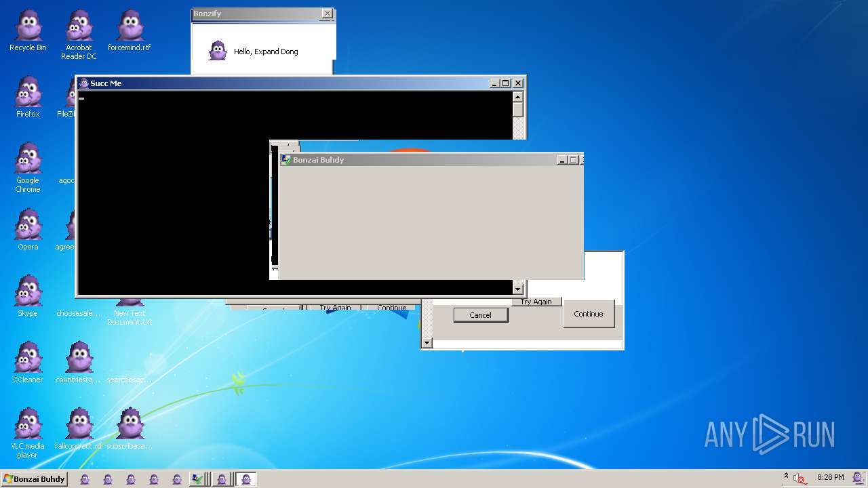The height and width of the screenshot is (488, 868).
Task: Select the Google Chrome desktop shortcut
Action: point(28,167)
